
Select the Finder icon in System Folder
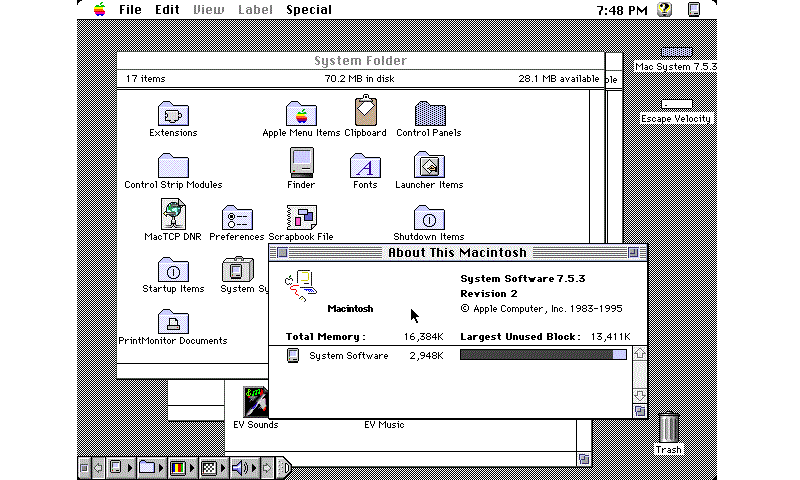pyautogui.click(x=301, y=162)
